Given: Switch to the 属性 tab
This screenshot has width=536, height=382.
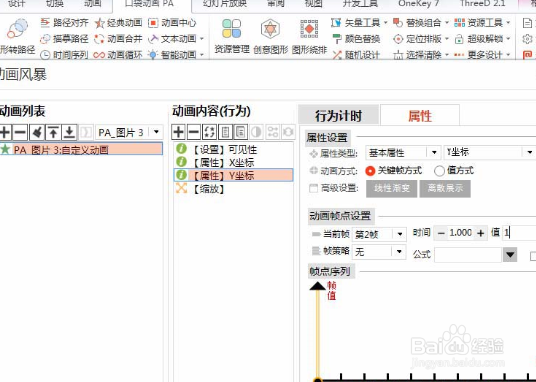Looking at the screenshot, I should (420, 116).
